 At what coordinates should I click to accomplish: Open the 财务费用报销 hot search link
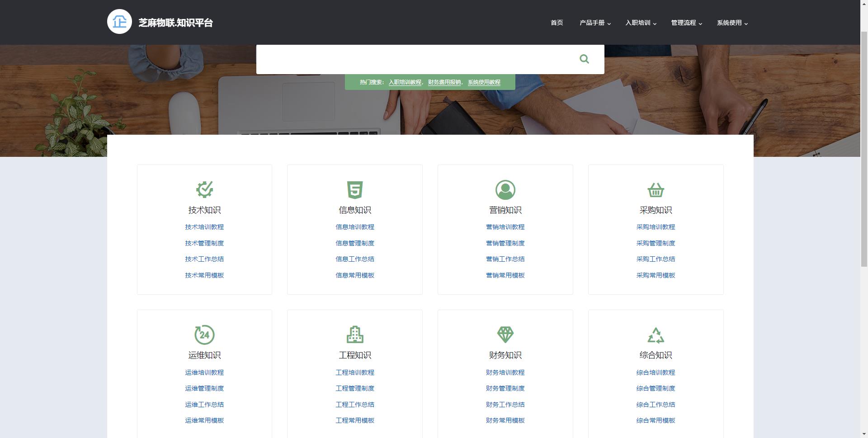pyautogui.click(x=444, y=82)
